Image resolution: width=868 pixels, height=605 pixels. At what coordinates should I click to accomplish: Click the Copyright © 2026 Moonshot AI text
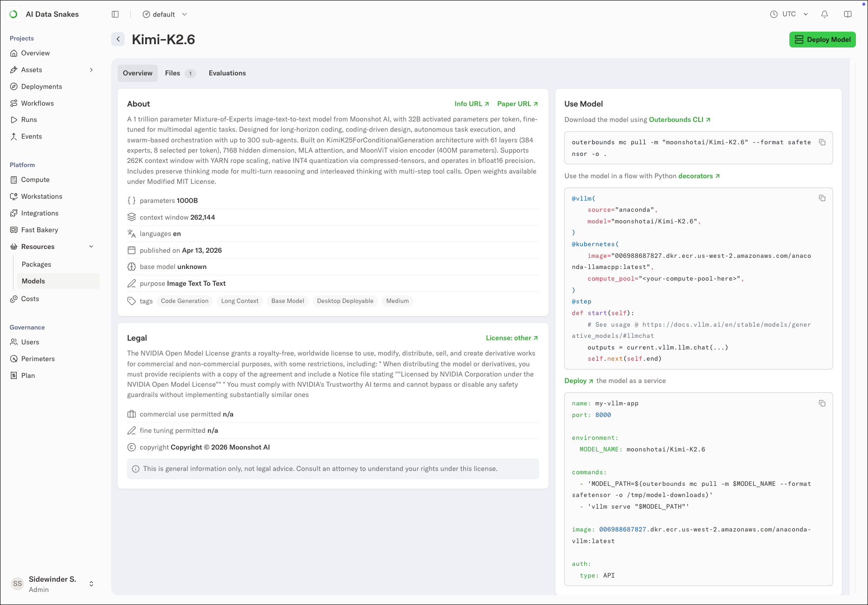coord(220,447)
